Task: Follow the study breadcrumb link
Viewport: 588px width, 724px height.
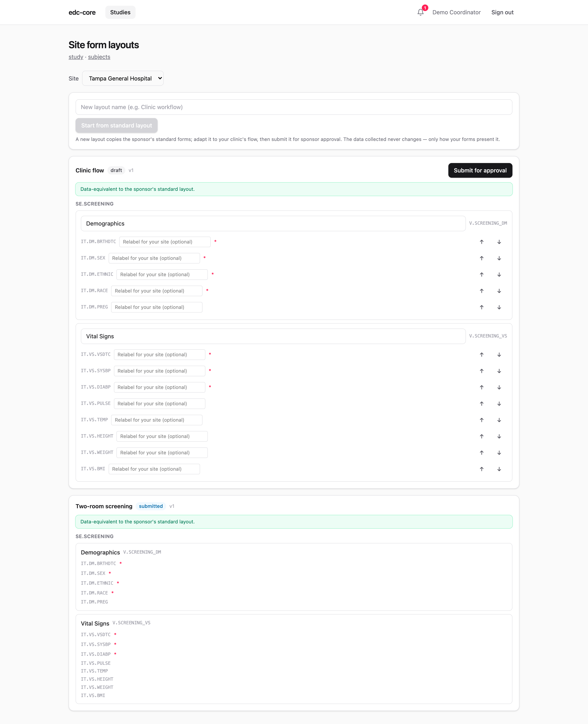Action: 76,57
